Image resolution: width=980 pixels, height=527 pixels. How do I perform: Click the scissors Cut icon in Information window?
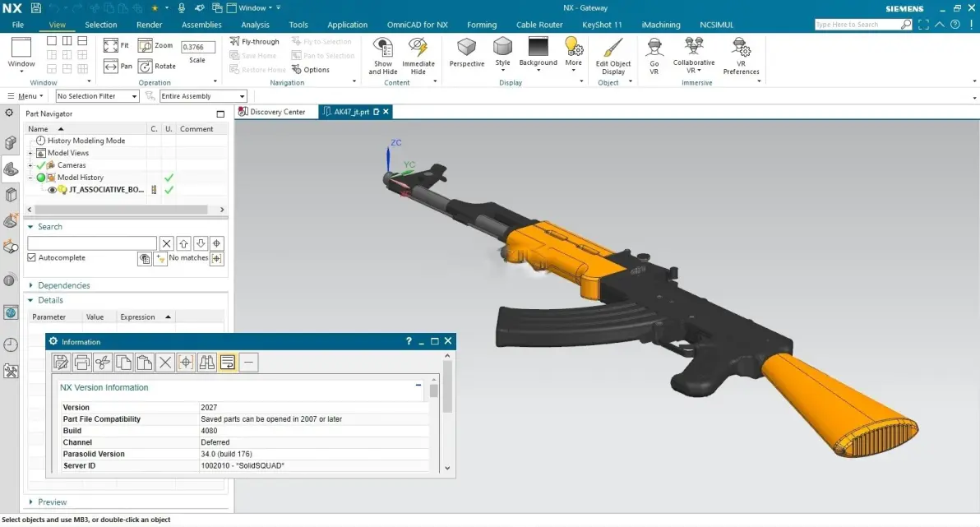pyautogui.click(x=103, y=363)
